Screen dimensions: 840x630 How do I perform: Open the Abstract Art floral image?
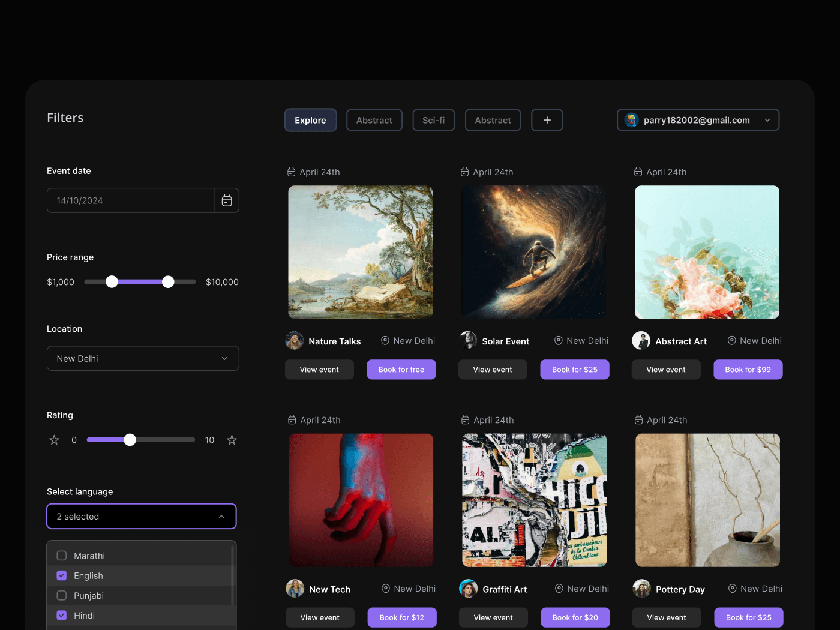(x=707, y=252)
